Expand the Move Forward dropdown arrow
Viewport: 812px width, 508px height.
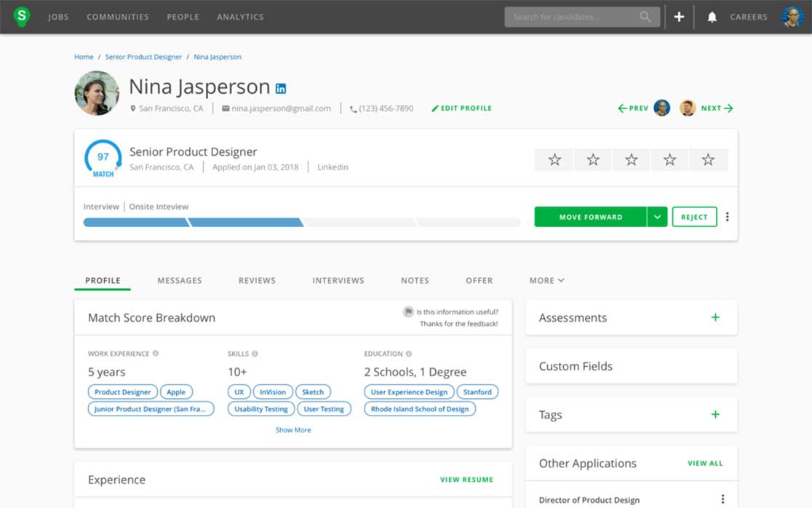pos(657,217)
